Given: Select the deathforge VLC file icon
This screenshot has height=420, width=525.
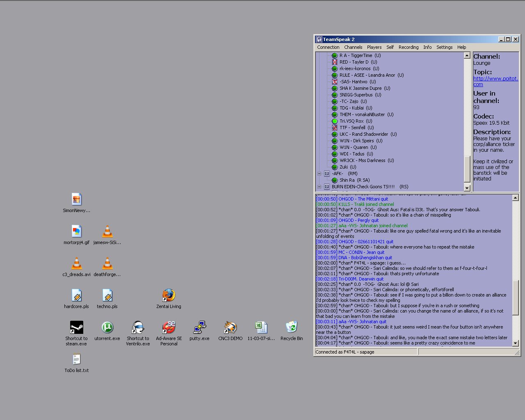Looking at the screenshot, I should 107,263.
